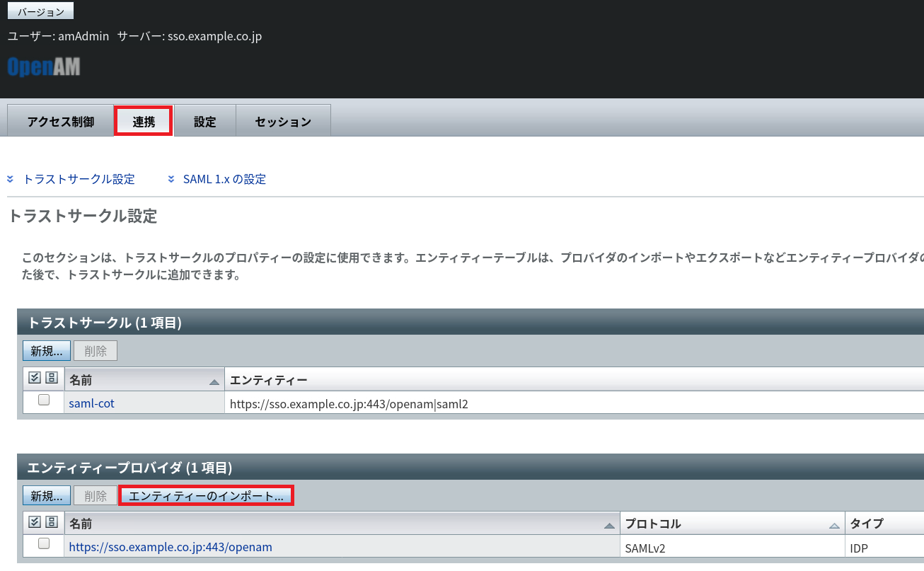Click double-chevron icon beside SAML 1.x link
This screenshot has height=571, width=924.
coord(171,179)
